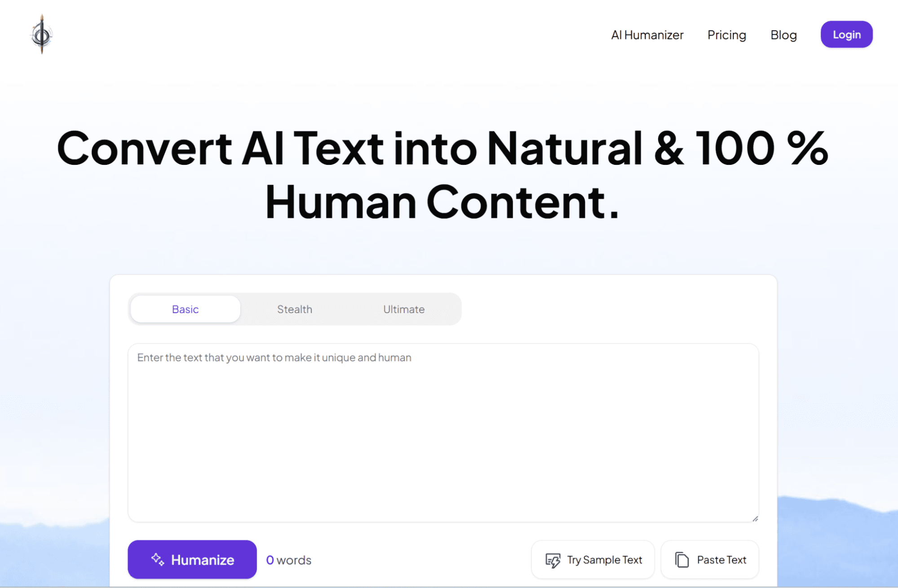The image size is (898, 588).
Task: Select the Basic humanizer mode
Action: coord(185,309)
